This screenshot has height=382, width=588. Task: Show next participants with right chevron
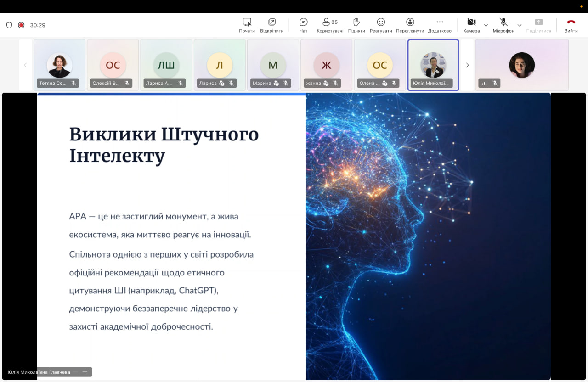tap(467, 65)
